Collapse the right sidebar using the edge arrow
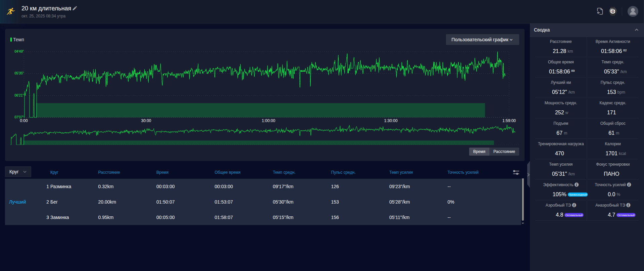Image resolution: width=644 pixels, height=271 pixels. pos(529,174)
